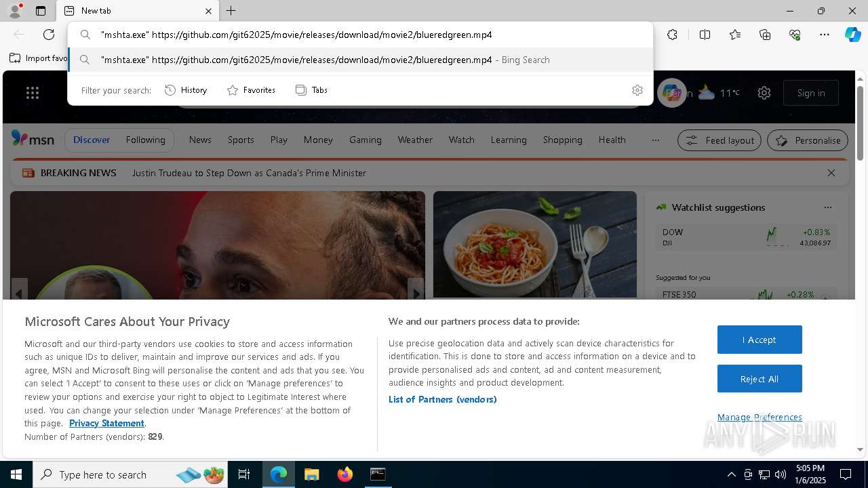Open Weather section in MSN nav
This screenshot has height=488, width=868.
coord(415,140)
